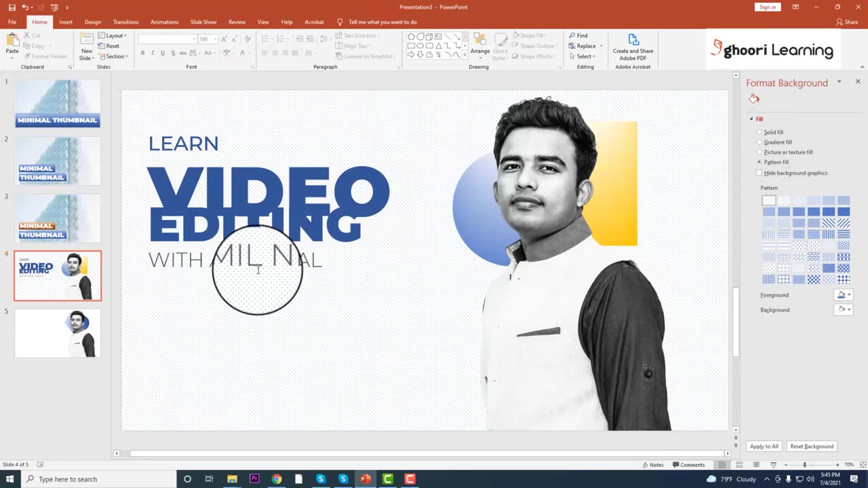
Task: Switch to the Animations tab
Action: (x=164, y=22)
